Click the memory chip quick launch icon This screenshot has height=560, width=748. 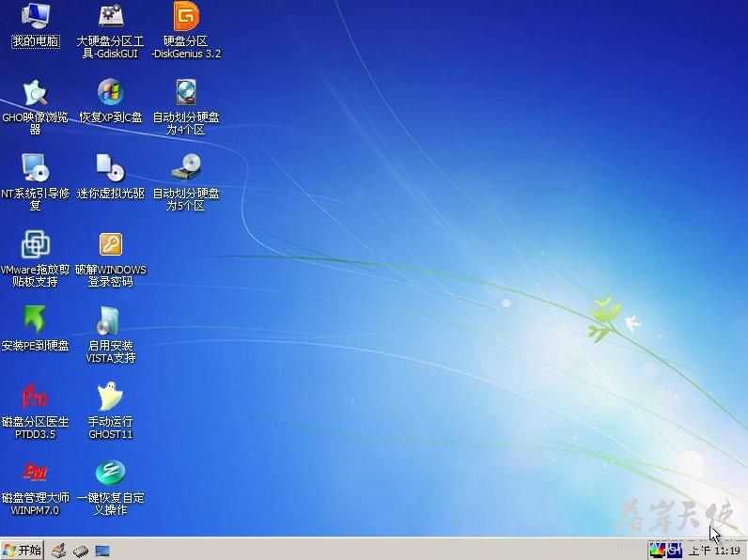click(81, 552)
